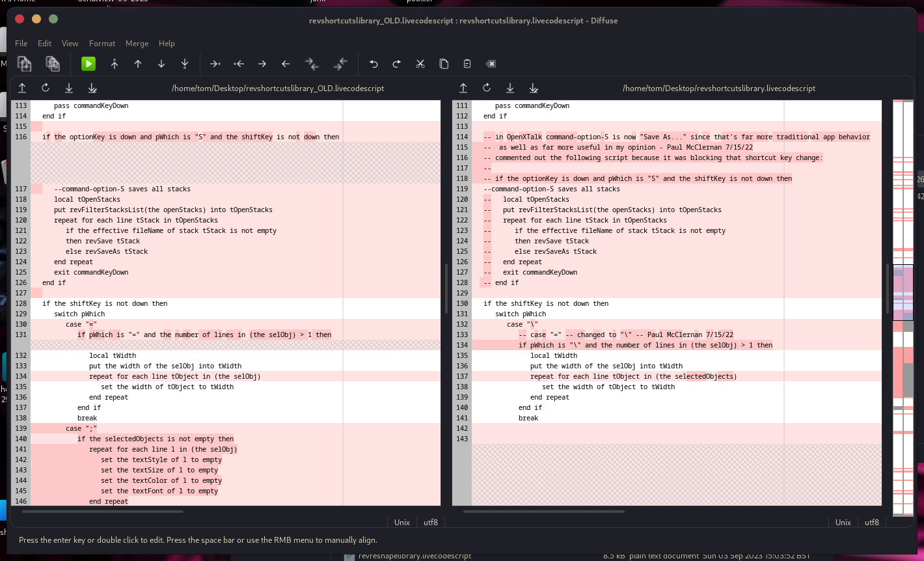The image size is (924, 561).
Task: Save the left pane file
Action: (69, 88)
